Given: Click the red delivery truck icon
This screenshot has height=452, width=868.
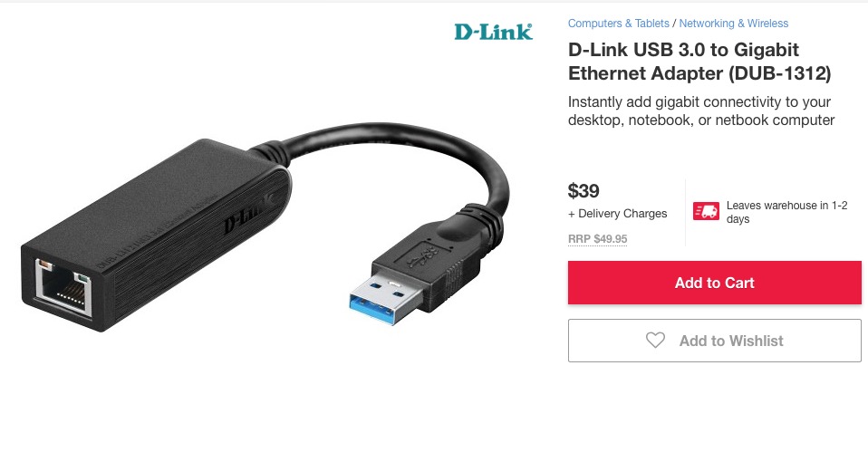Looking at the screenshot, I should [x=707, y=211].
